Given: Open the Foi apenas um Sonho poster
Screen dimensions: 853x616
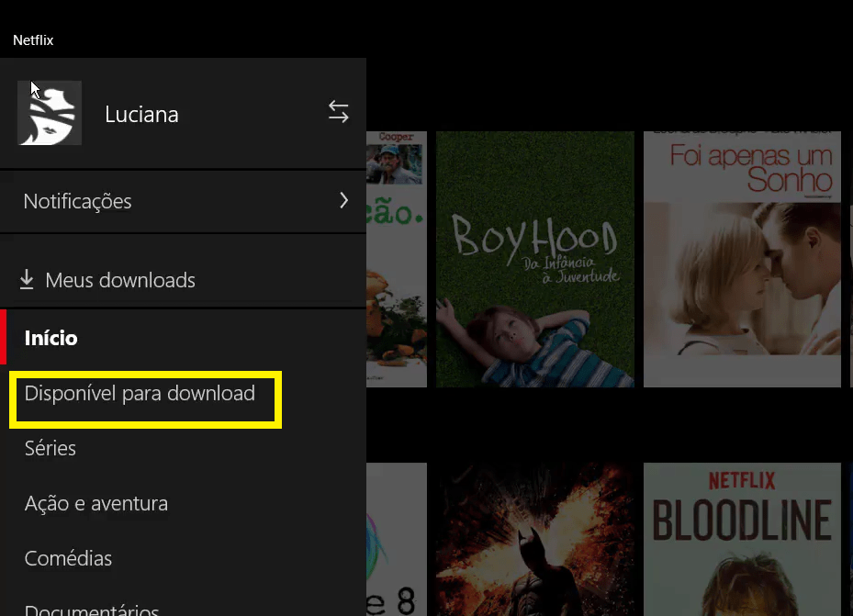Looking at the screenshot, I should coord(742,259).
